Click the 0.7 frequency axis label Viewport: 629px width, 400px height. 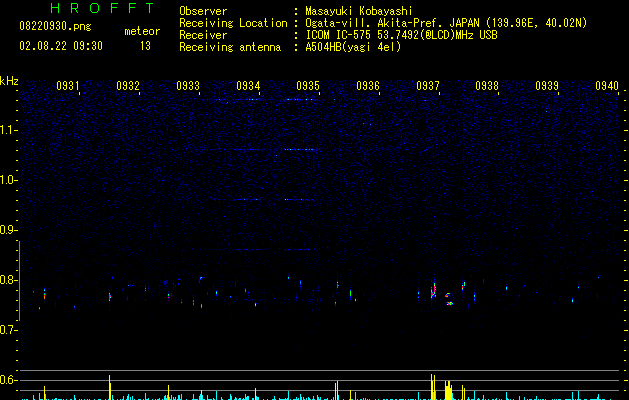(x=8, y=330)
